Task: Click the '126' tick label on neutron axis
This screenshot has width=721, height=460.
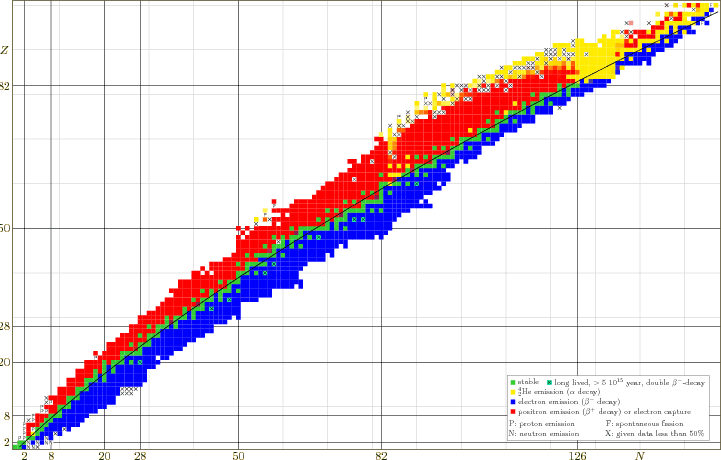Action: click(578, 456)
